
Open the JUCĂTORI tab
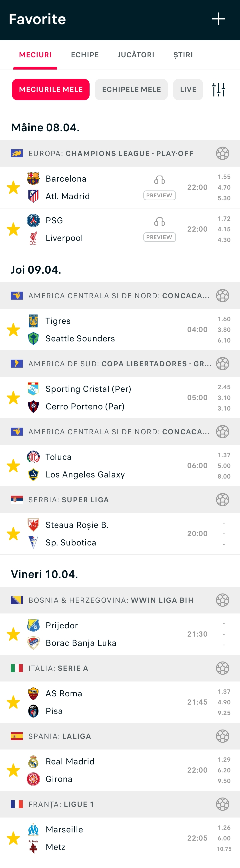pyautogui.click(x=136, y=55)
